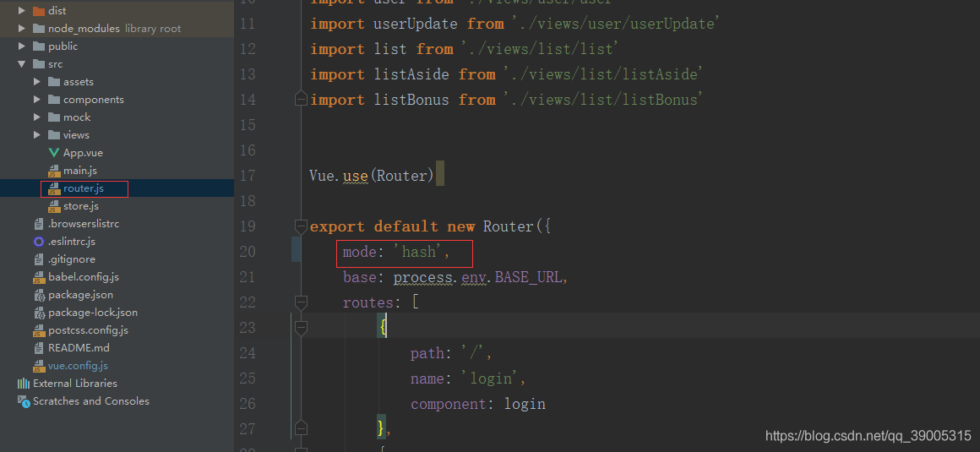Select babel.config.js file
The height and width of the screenshot is (452, 980).
coord(84,277)
